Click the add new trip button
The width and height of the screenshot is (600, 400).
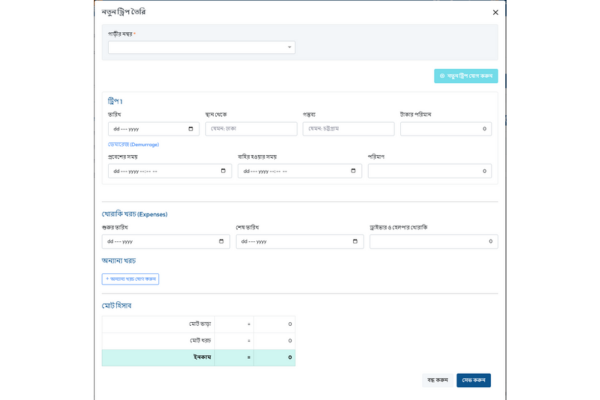click(465, 76)
